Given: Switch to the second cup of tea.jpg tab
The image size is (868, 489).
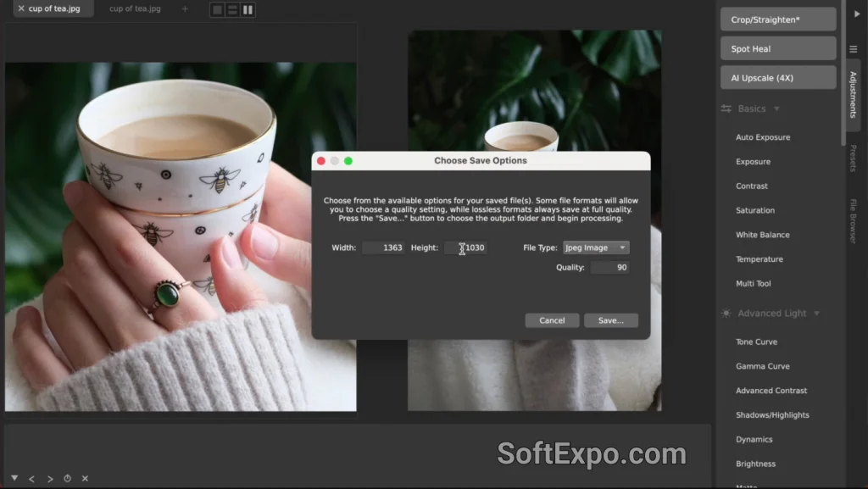Looking at the screenshot, I should (135, 8).
